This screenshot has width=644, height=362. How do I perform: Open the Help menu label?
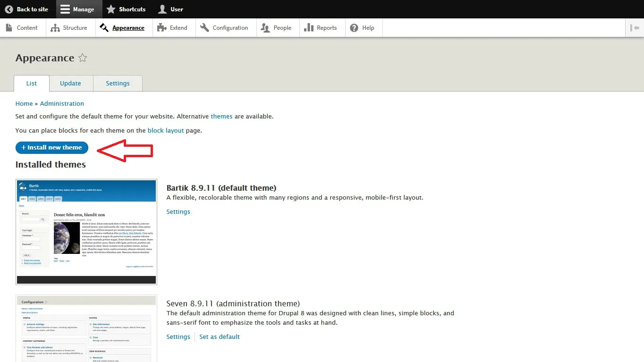368,28
